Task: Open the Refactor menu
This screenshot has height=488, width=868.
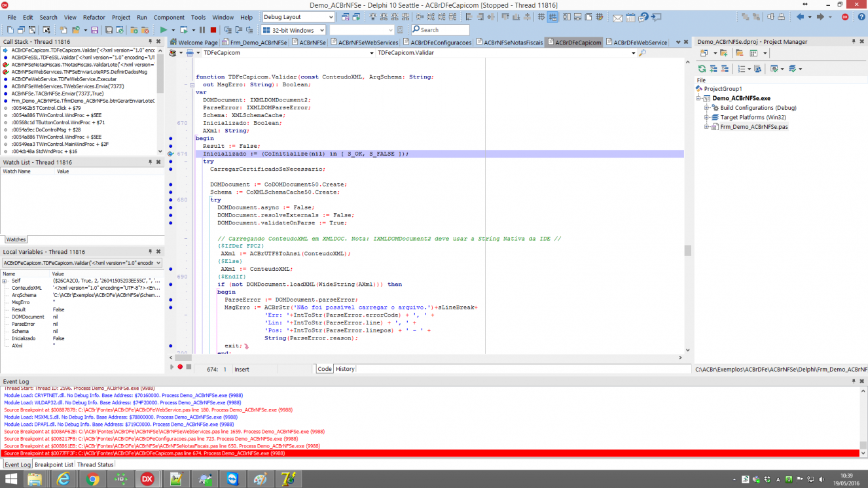Action: pyautogui.click(x=94, y=18)
